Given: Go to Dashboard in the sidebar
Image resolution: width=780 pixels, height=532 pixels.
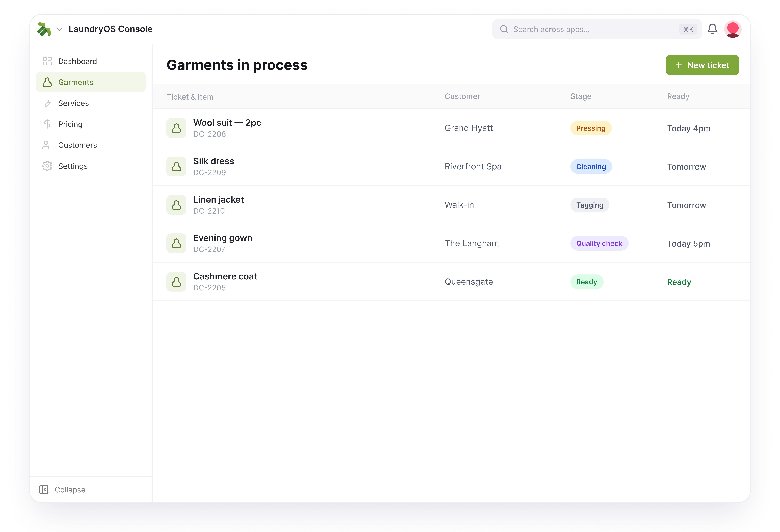Looking at the screenshot, I should click(91, 61).
